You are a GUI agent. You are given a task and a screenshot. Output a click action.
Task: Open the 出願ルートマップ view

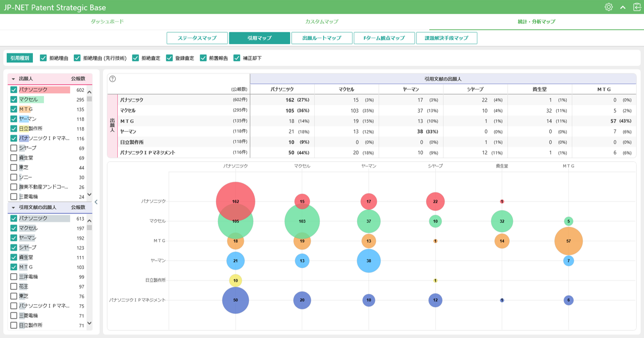pyautogui.click(x=322, y=38)
